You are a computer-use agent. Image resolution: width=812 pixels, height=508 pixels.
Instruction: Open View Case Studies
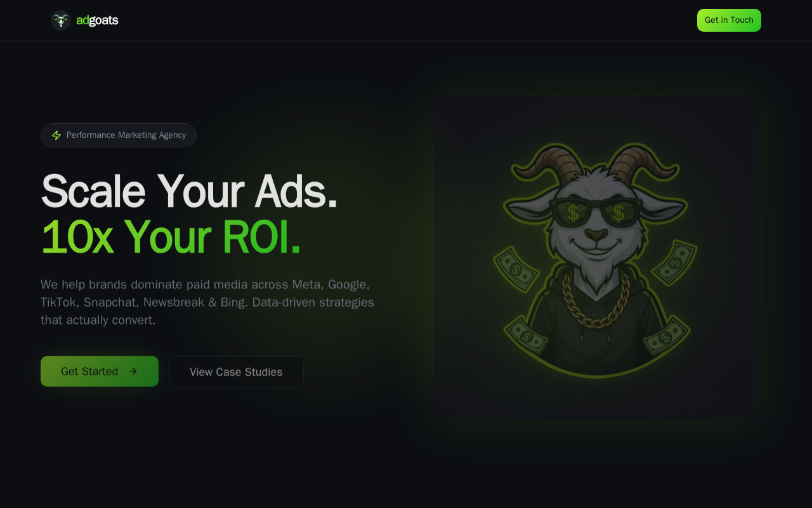[x=236, y=372]
